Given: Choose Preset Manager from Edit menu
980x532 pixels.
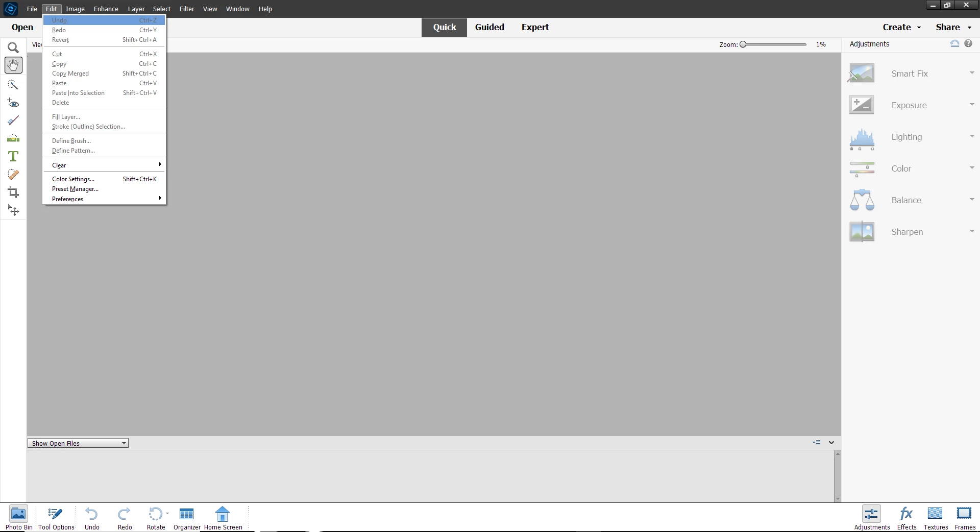Looking at the screenshot, I should click(104, 189).
